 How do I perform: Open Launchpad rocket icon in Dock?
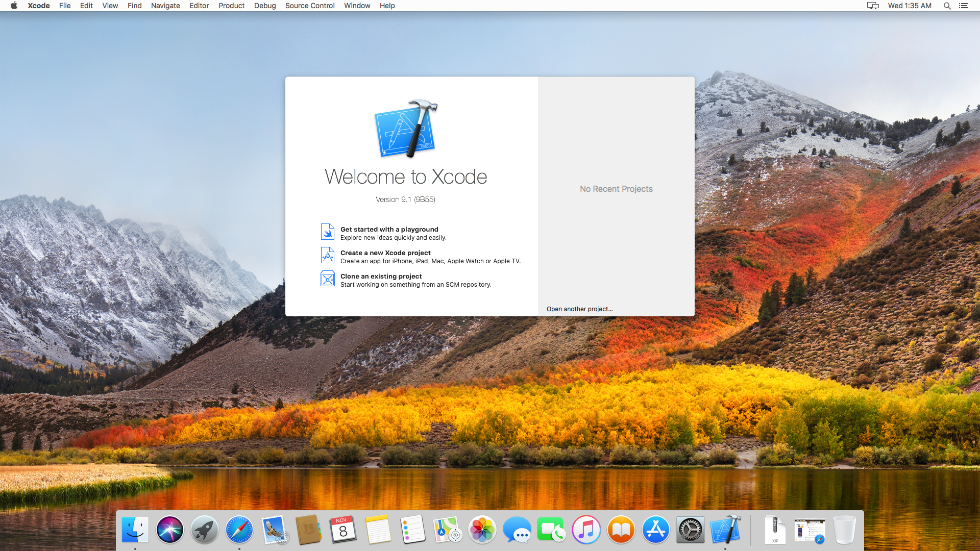(x=205, y=530)
